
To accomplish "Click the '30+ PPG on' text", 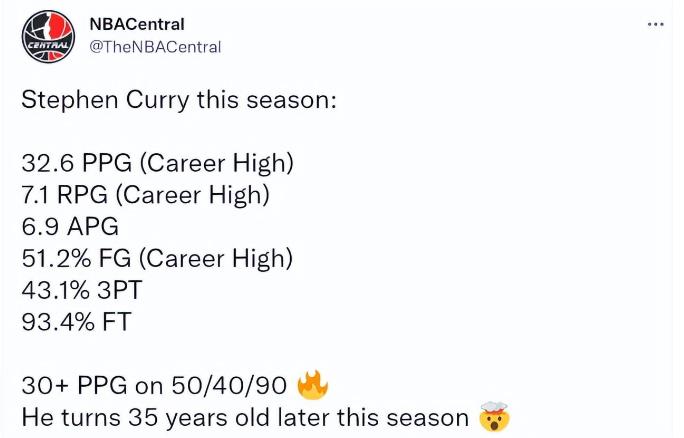I will coord(88,385).
